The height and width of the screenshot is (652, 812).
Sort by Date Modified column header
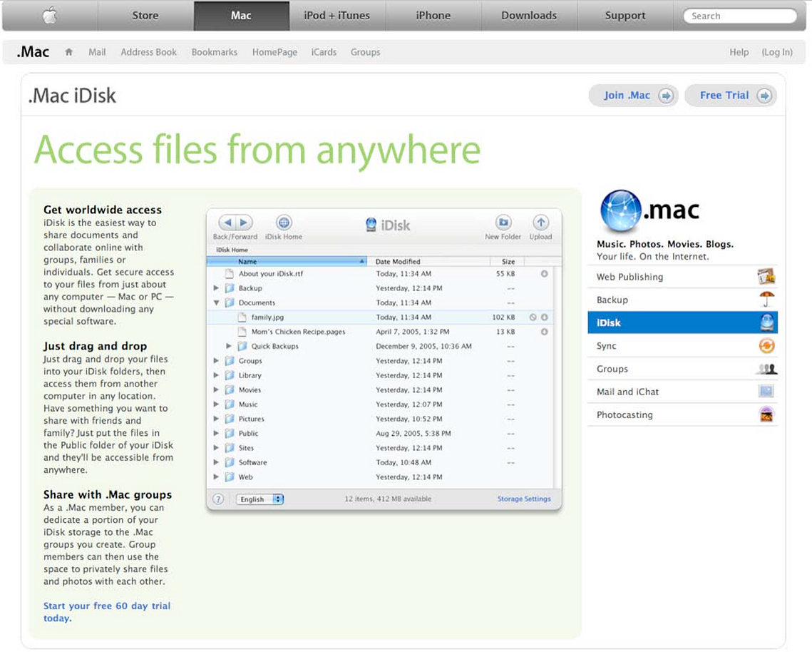coord(428,261)
